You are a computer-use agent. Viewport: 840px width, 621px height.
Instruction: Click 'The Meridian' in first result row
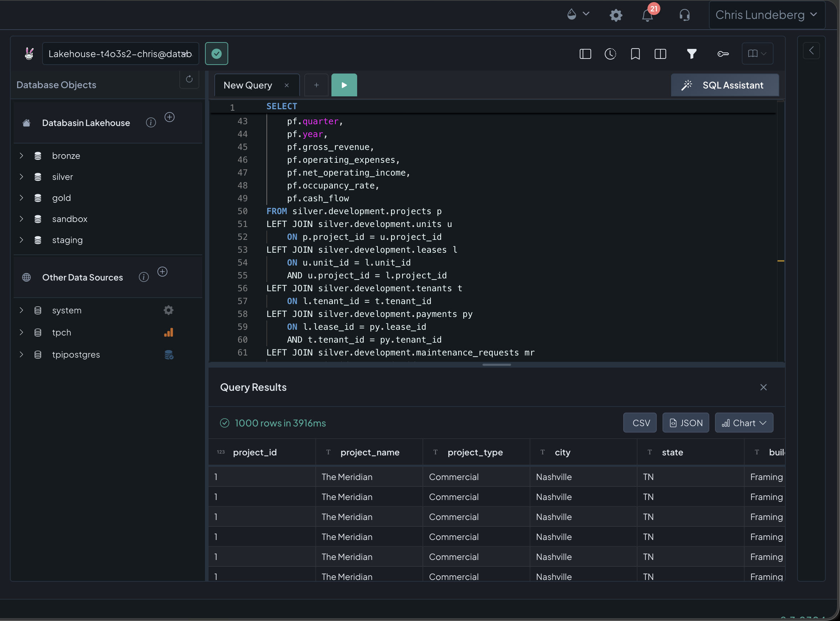[347, 477]
